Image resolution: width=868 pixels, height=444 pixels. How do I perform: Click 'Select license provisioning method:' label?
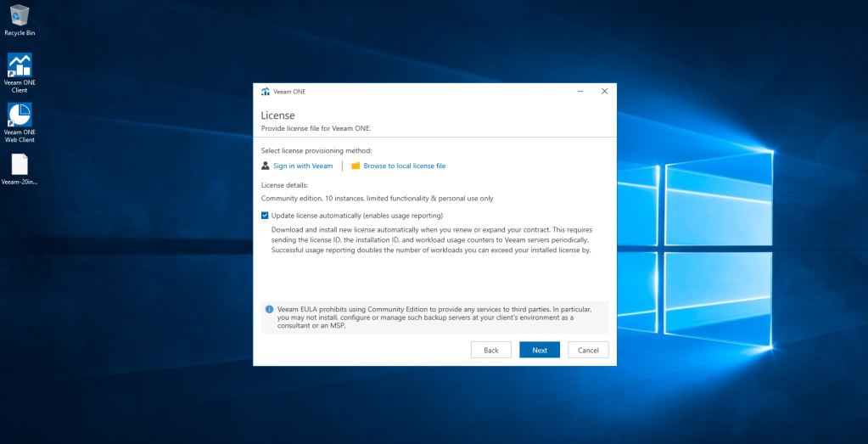click(316, 150)
